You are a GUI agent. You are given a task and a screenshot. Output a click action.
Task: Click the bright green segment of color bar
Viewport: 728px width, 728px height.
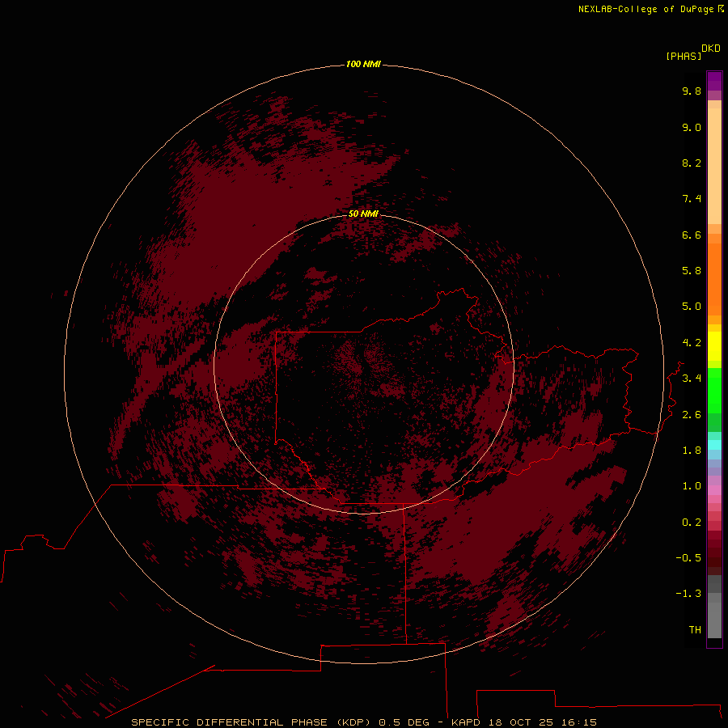click(714, 390)
